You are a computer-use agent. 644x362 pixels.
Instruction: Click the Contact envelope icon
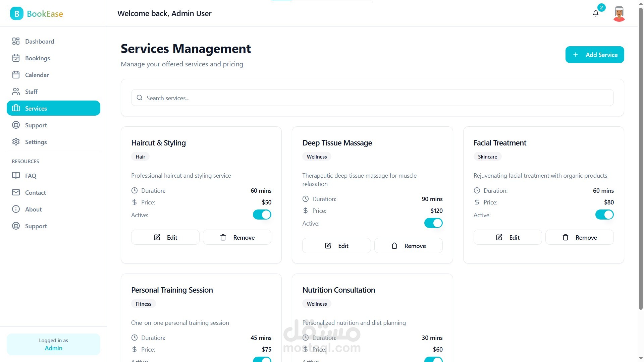(16, 192)
